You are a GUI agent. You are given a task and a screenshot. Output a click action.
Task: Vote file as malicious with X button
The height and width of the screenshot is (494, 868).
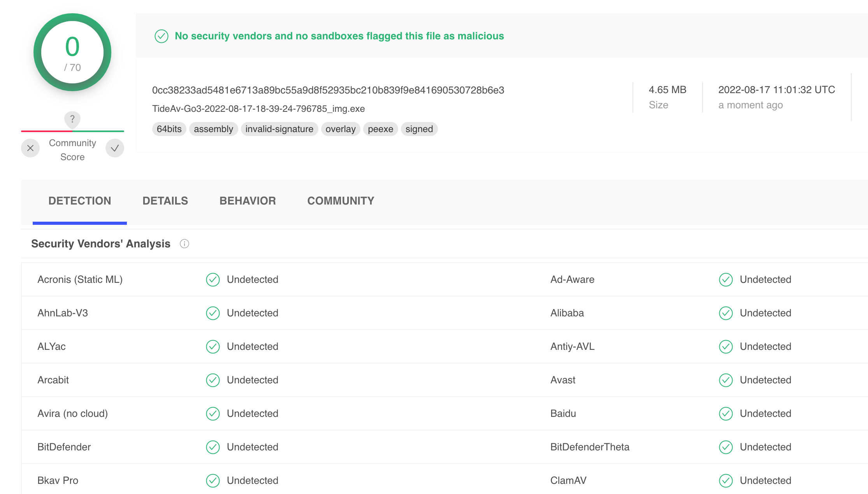point(30,148)
